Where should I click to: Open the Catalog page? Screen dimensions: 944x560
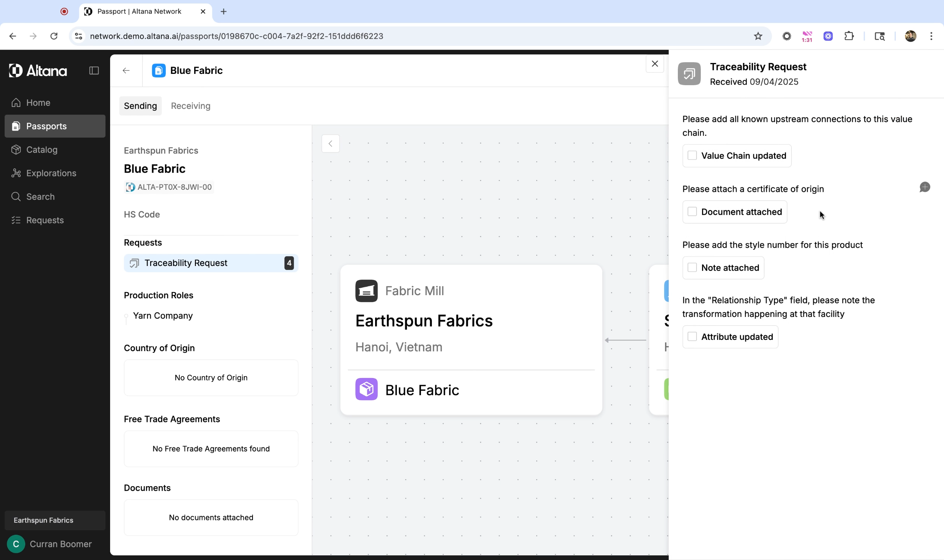[x=42, y=150]
